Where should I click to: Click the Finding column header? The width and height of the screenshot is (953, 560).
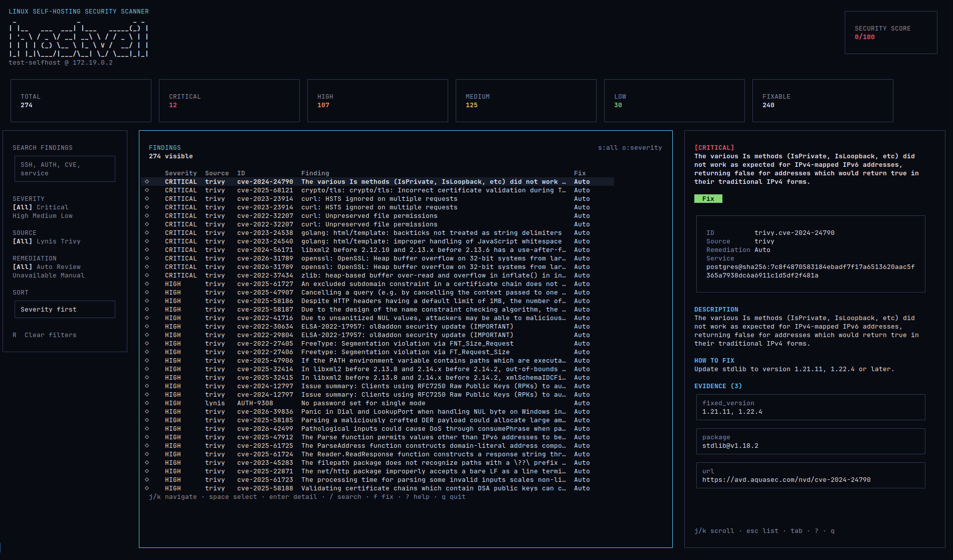[x=315, y=173]
